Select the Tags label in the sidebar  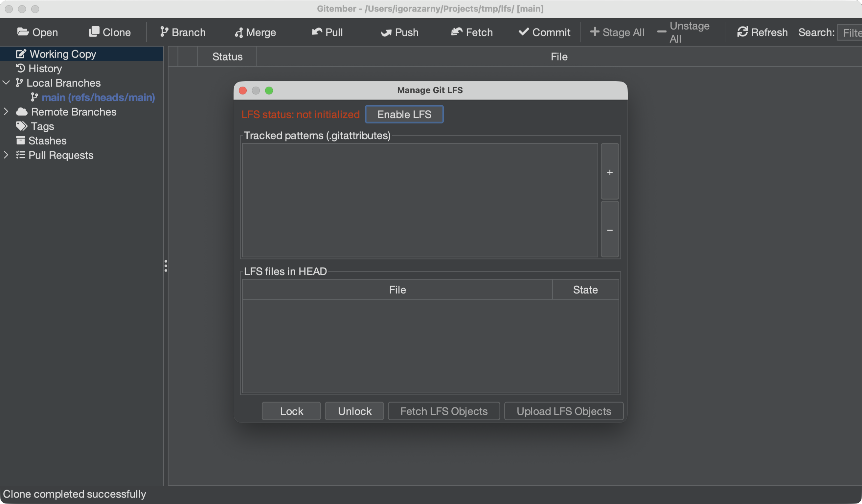click(x=42, y=126)
